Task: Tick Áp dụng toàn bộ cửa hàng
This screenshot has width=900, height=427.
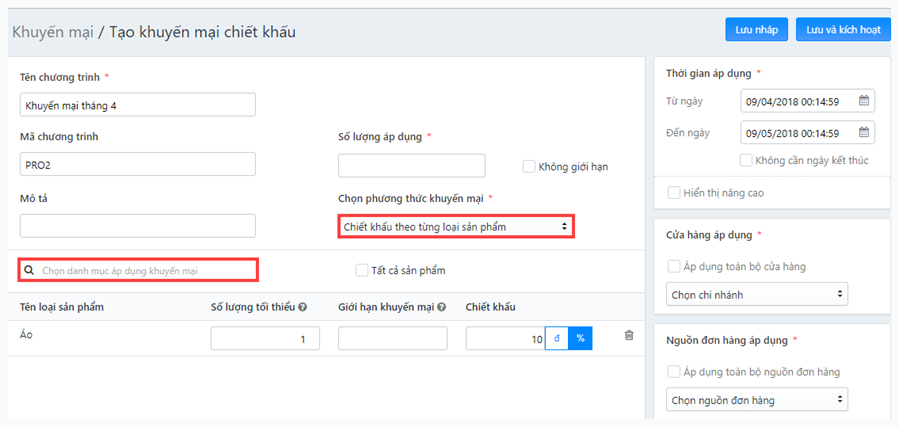Action: pos(674,266)
